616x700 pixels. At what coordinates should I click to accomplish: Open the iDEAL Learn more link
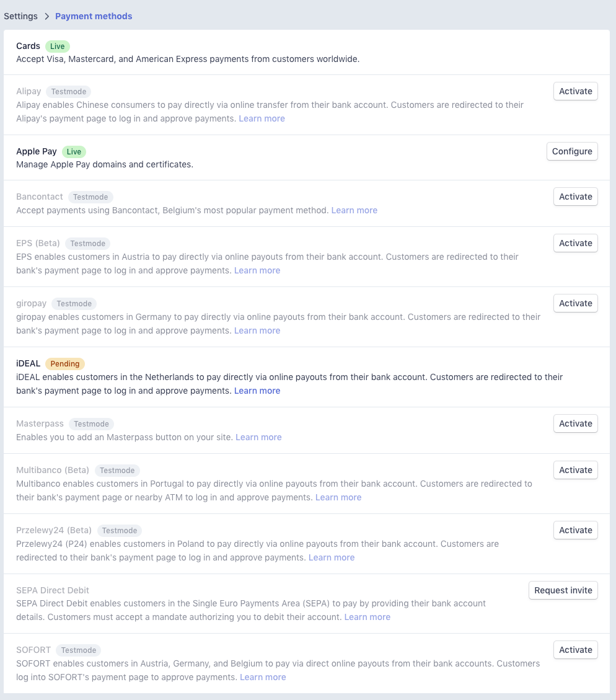tap(257, 391)
